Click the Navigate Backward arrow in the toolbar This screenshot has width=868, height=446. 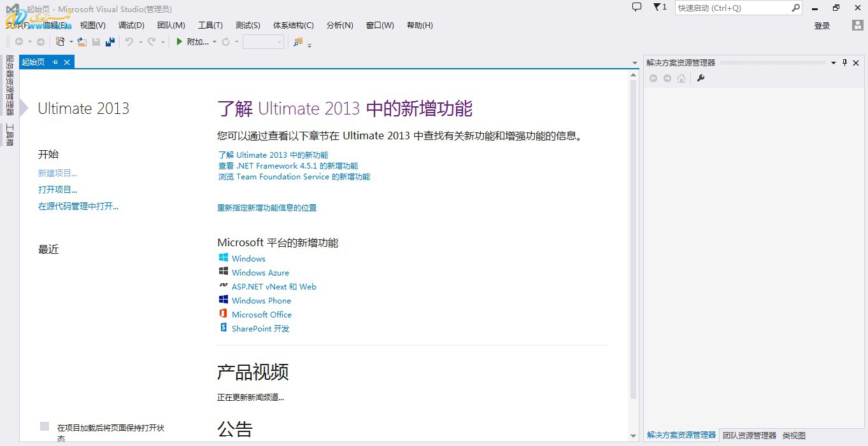(18, 42)
